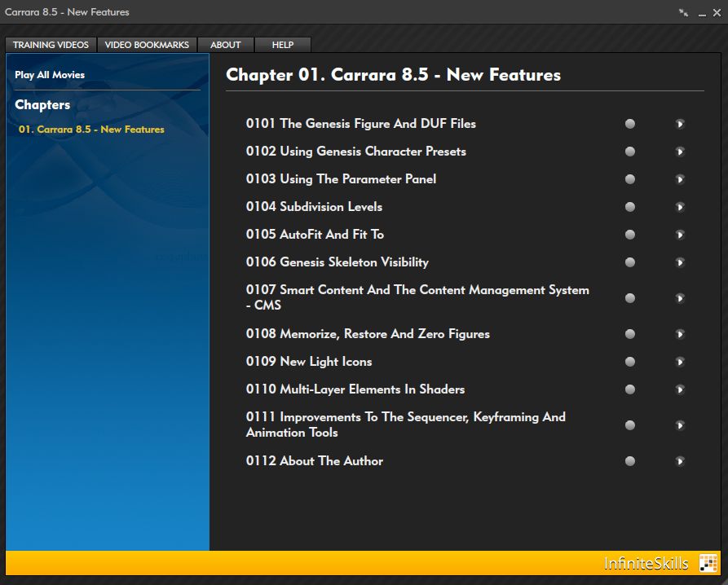Toggle watched dot for 0102 Character Presets
The width and height of the screenshot is (728, 585).
pos(630,152)
